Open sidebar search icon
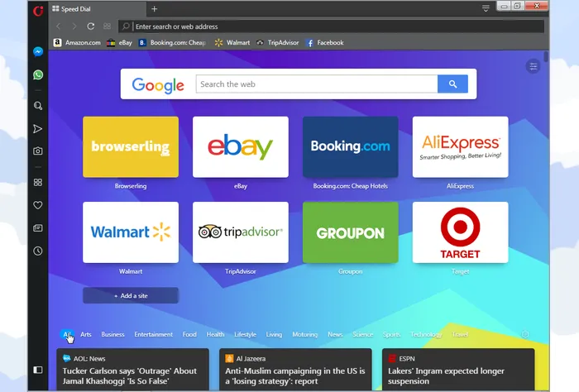 pyautogui.click(x=38, y=106)
